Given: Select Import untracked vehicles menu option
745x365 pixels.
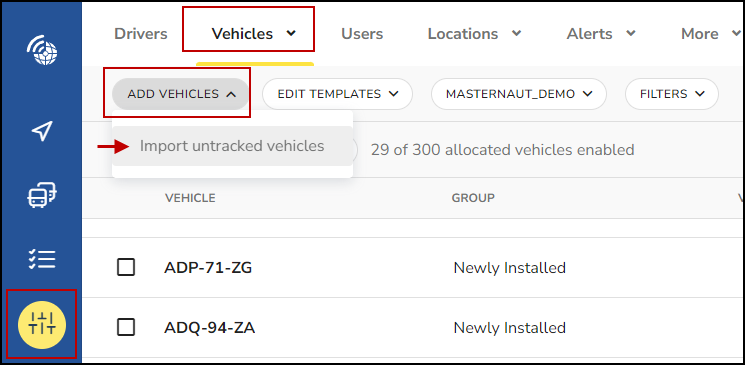Looking at the screenshot, I should coord(232,146).
